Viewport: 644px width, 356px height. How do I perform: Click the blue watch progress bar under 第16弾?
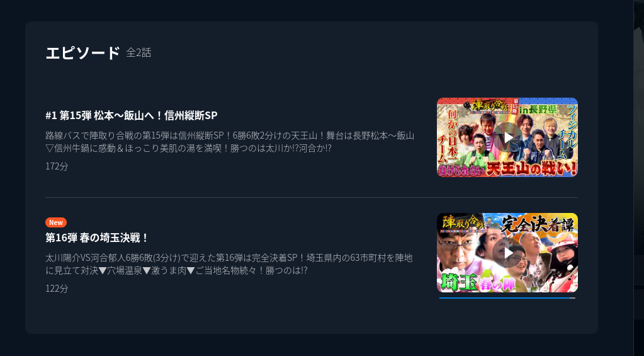point(505,298)
